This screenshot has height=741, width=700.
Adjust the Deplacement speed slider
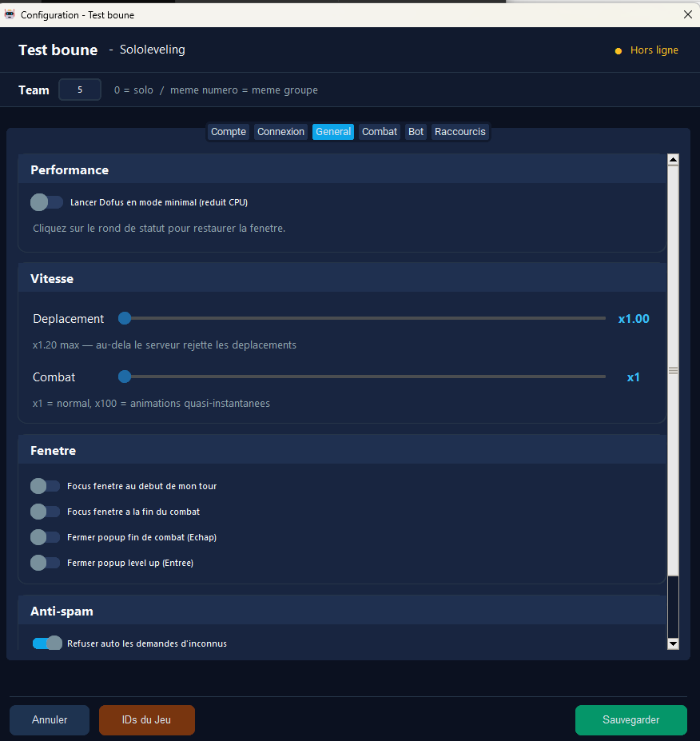tap(125, 318)
